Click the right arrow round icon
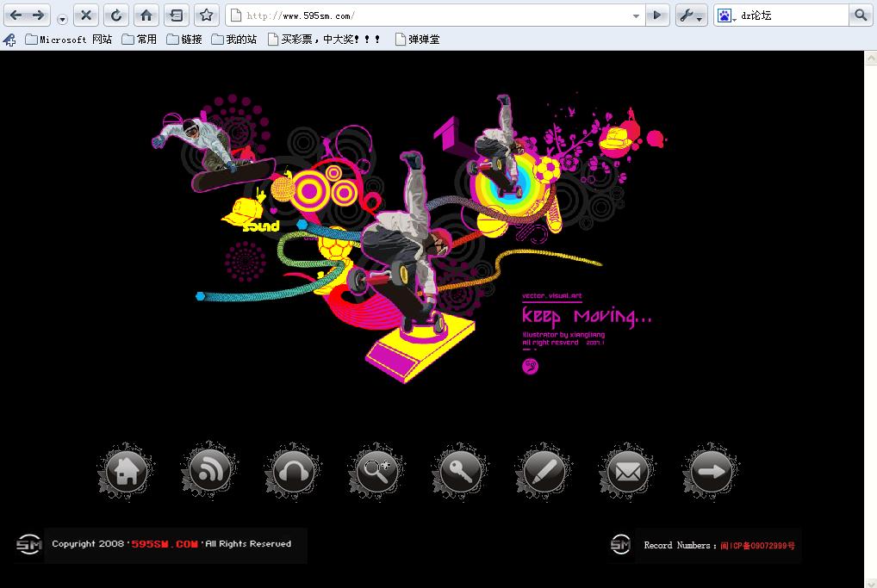 [712, 472]
